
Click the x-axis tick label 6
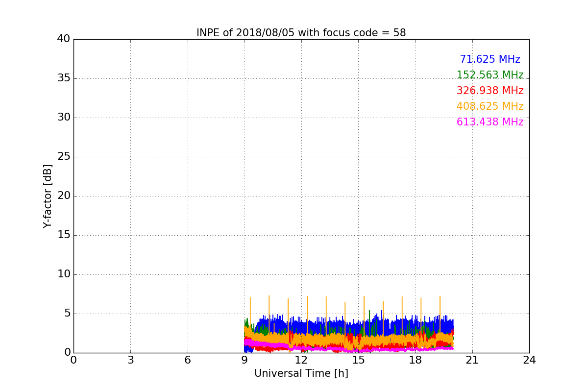click(187, 360)
